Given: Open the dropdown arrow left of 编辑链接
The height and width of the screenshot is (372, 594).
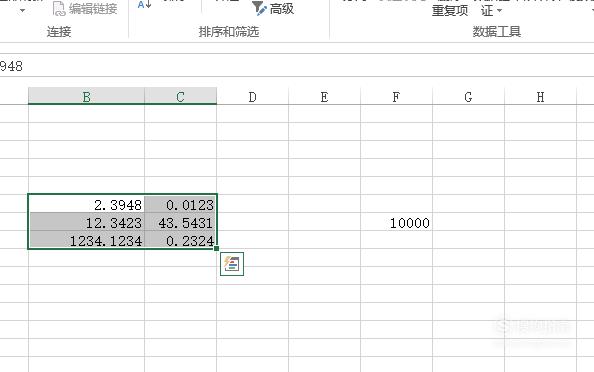Looking at the screenshot, I should coord(22,11).
